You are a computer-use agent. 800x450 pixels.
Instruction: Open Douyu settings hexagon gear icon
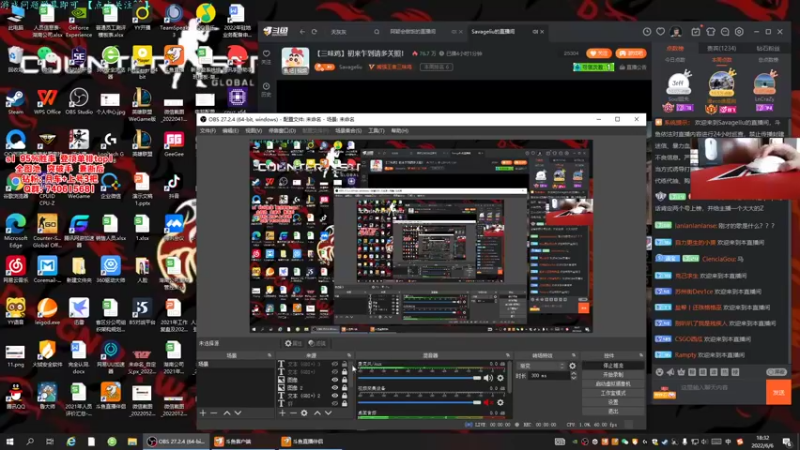coord(739,32)
